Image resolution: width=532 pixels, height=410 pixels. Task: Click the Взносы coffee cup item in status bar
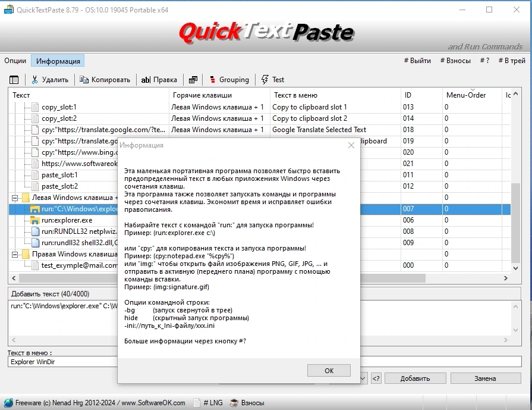247,403
